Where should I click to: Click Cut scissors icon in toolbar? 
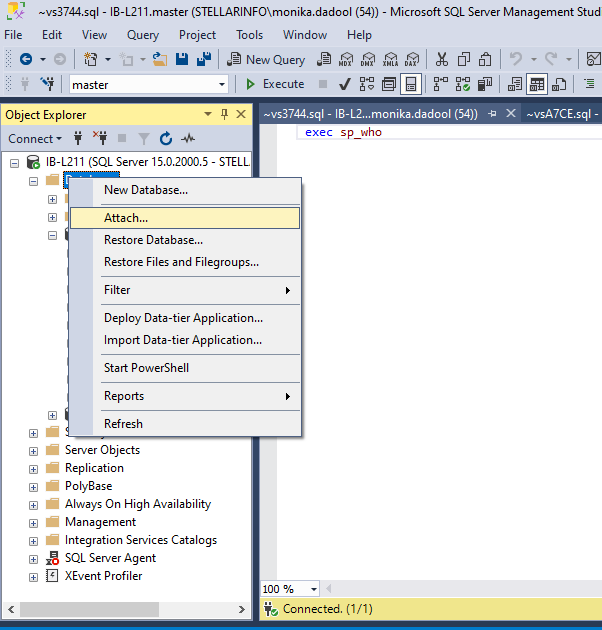443,60
